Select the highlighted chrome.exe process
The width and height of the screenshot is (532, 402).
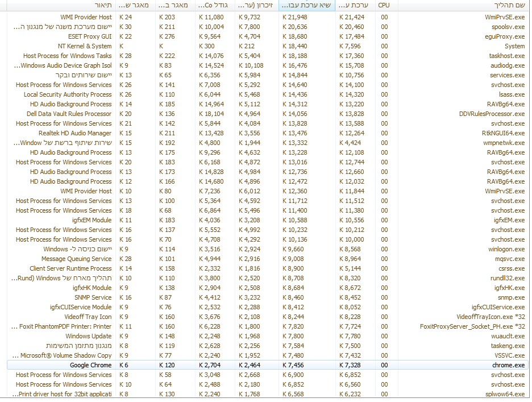tap(508, 365)
